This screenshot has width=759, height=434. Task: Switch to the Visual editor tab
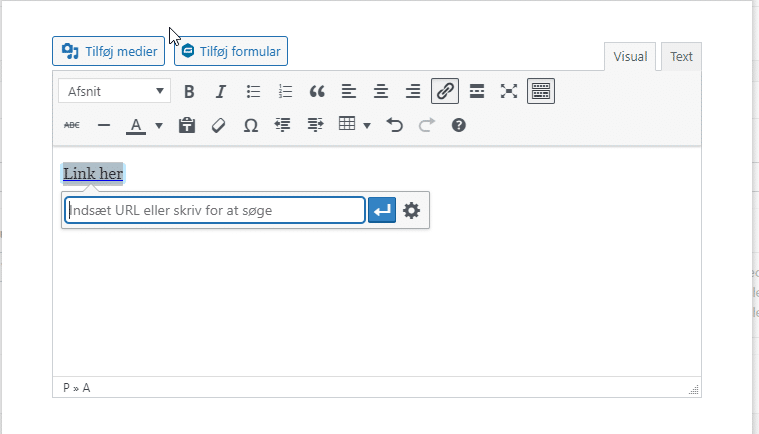(630, 57)
